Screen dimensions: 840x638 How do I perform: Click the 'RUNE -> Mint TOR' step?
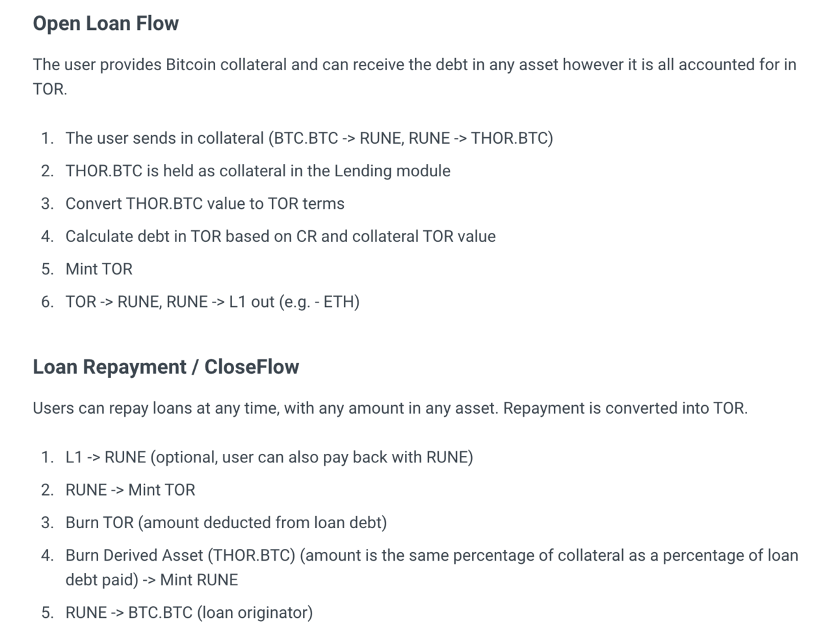pyautogui.click(x=130, y=490)
